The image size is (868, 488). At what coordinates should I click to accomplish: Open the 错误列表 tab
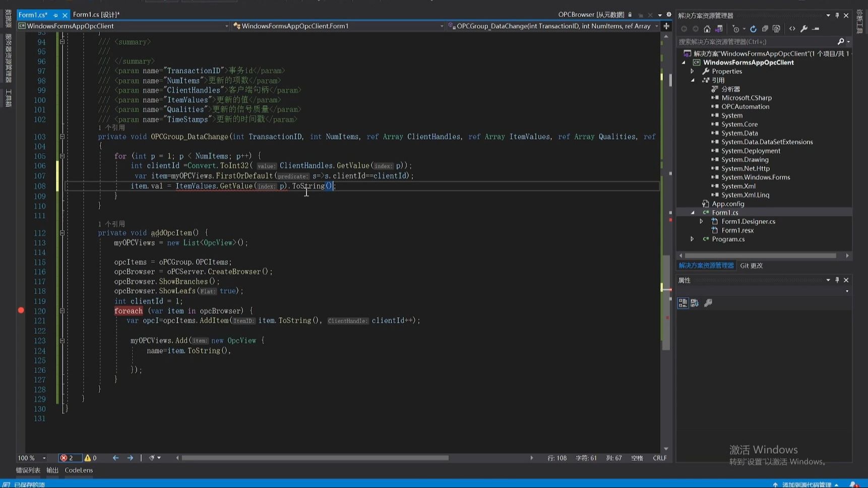28,470
